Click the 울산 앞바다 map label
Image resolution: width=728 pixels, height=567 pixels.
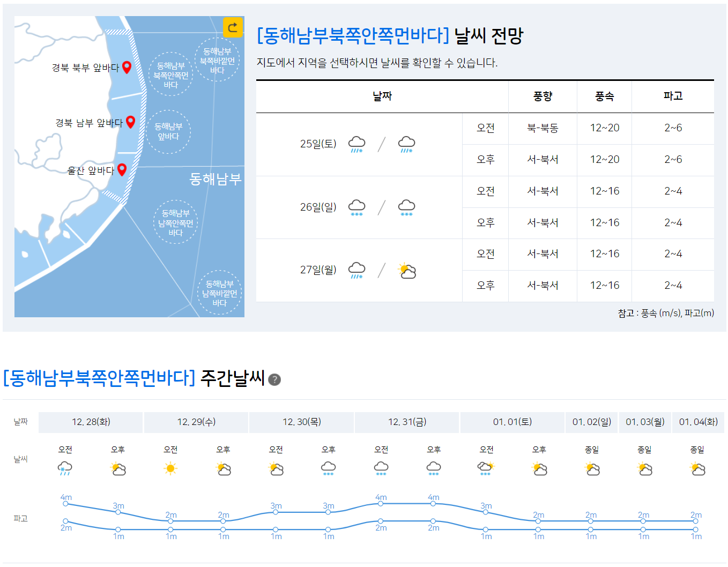pyautogui.click(x=91, y=170)
